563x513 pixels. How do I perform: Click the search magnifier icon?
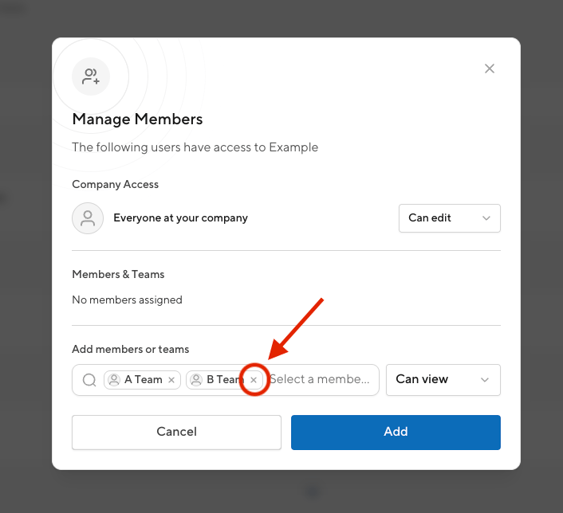click(x=89, y=380)
